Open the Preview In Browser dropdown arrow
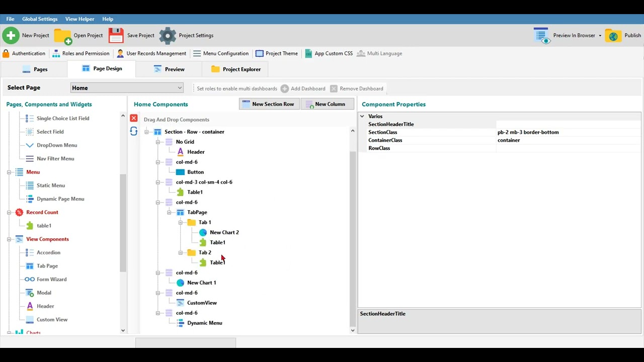The image size is (644, 362). coord(600,36)
